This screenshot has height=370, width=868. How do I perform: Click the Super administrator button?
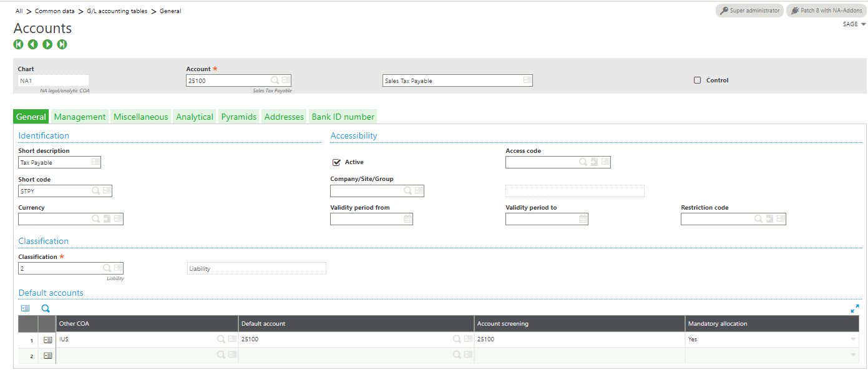click(x=749, y=11)
